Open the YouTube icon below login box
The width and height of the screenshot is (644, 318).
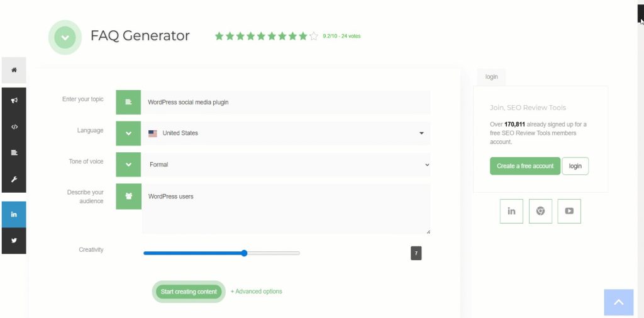[x=569, y=211]
